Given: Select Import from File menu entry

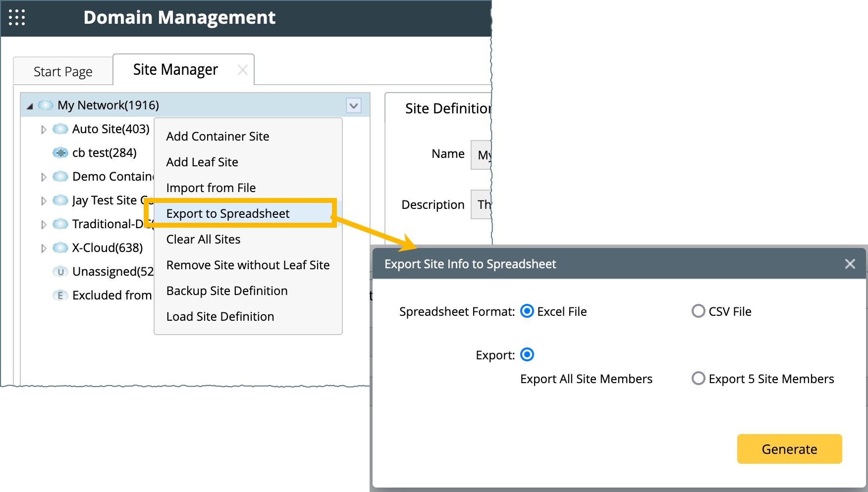Looking at the screenshot, I should point(211,188).
